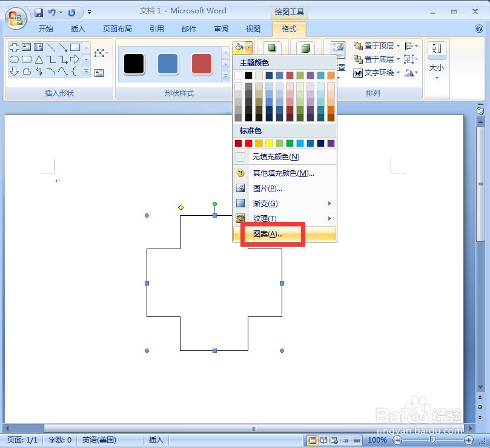490x448 pixels.
Task: Select the left brace shape
Action: coord(74,72)
